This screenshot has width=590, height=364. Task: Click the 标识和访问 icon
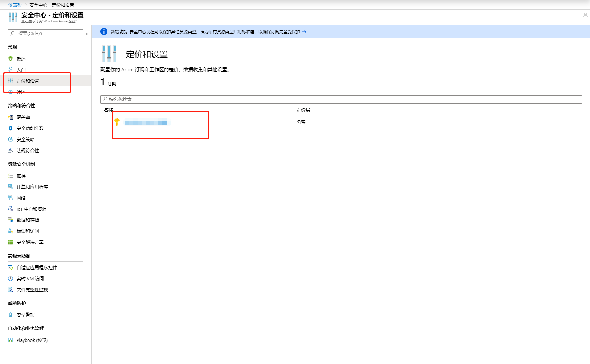(10, 231)
